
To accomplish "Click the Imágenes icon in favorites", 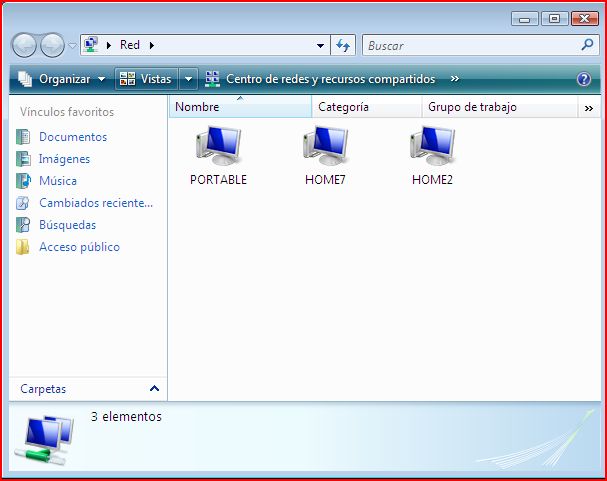I will click(23, 159).
